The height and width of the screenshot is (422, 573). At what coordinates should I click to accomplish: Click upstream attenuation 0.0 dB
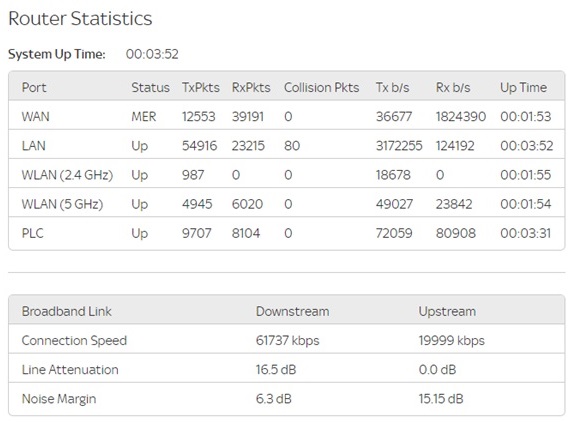coord(437,370)
